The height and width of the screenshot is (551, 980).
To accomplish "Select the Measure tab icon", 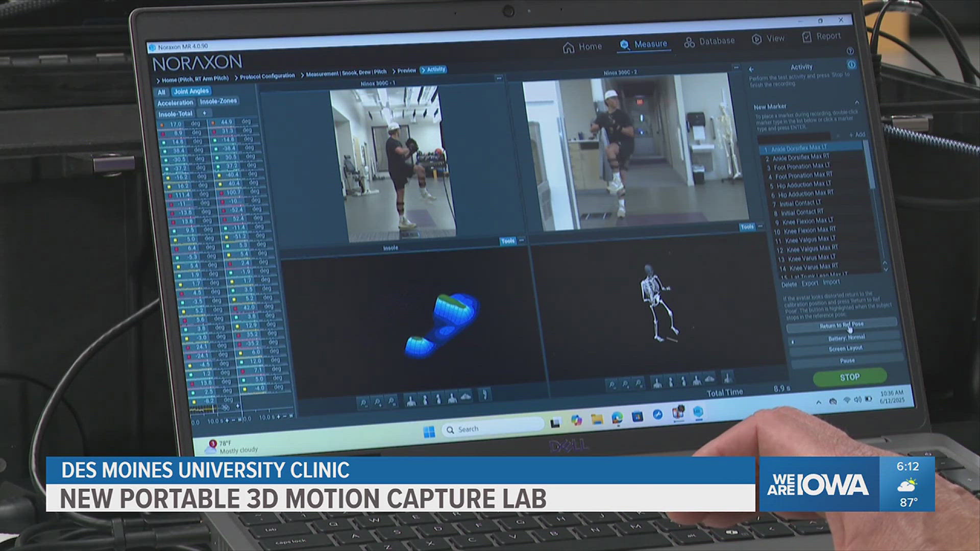I will pyautogui.click(x=624, y=45).
